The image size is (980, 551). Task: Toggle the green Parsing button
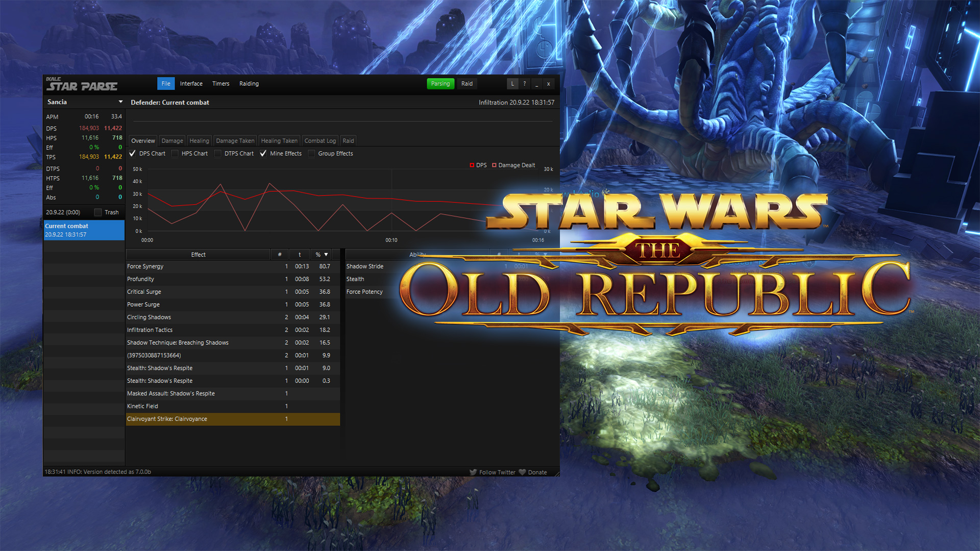[440, 84]
